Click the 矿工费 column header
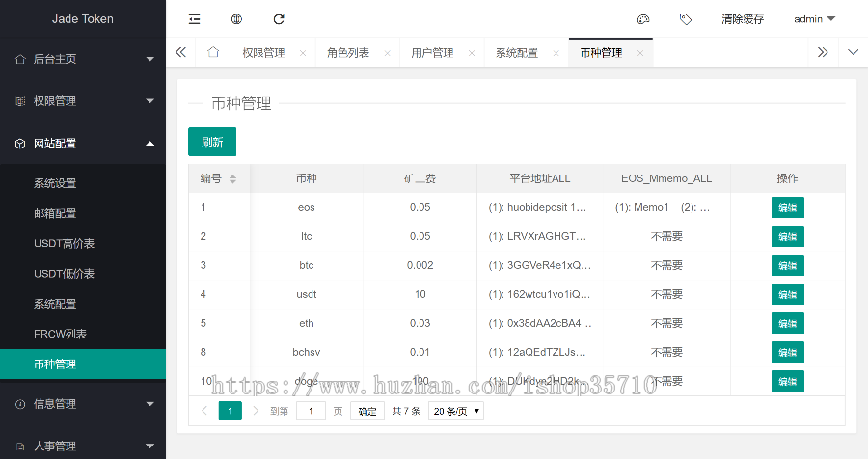Viewport: 868px width, 459px height. click(x=420, y=178)
